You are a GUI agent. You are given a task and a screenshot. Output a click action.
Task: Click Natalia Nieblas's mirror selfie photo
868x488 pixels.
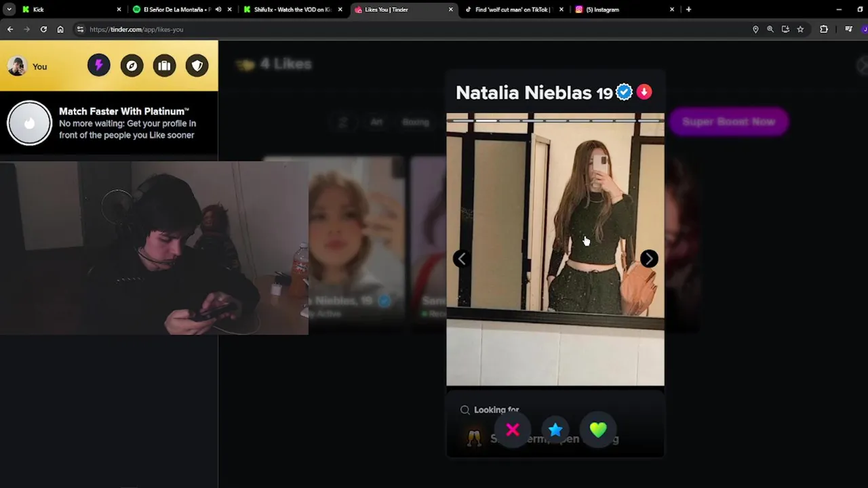pyautogui.click(x=555, y=249)
